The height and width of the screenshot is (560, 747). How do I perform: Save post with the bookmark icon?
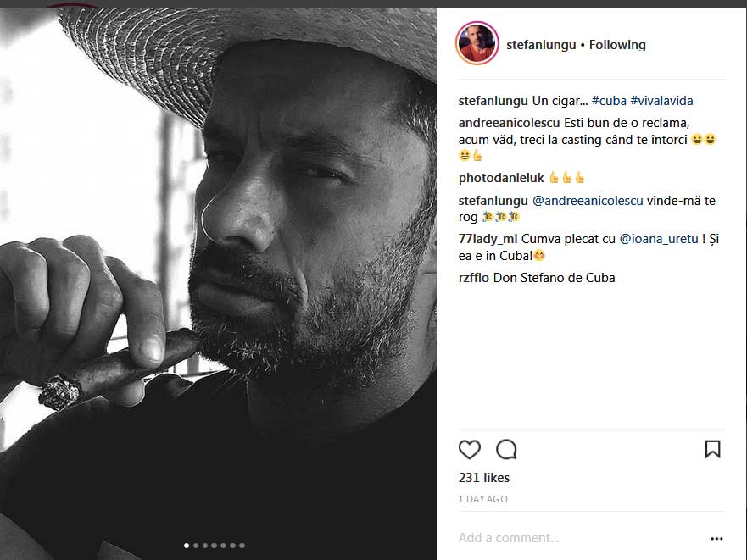point(712,449)
